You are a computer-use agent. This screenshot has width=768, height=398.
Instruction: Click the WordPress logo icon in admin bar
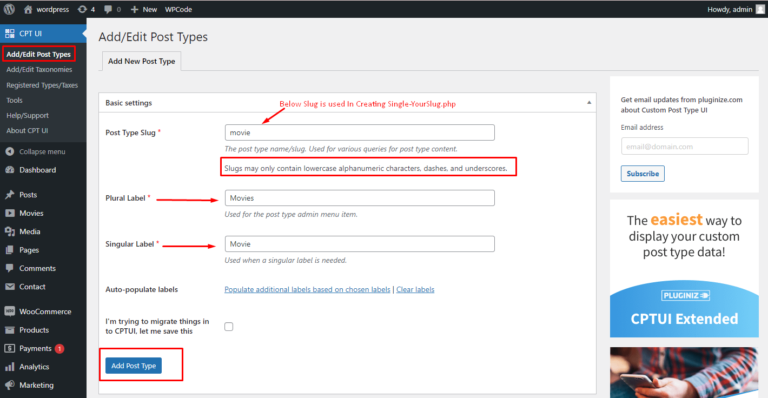point(9,9)
